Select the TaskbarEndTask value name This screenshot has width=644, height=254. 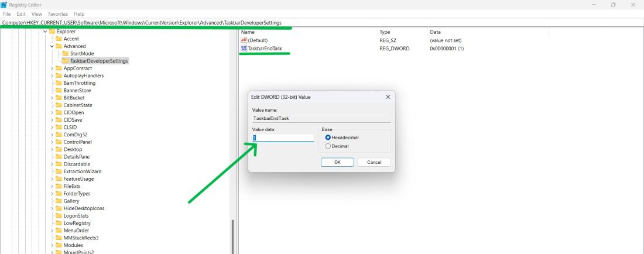click(265, 49)
